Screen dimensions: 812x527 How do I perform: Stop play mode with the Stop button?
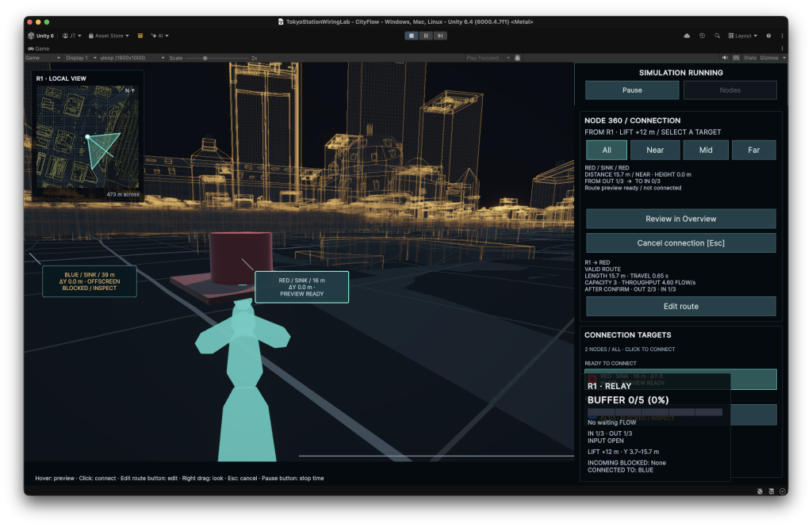tap(412, 36)
